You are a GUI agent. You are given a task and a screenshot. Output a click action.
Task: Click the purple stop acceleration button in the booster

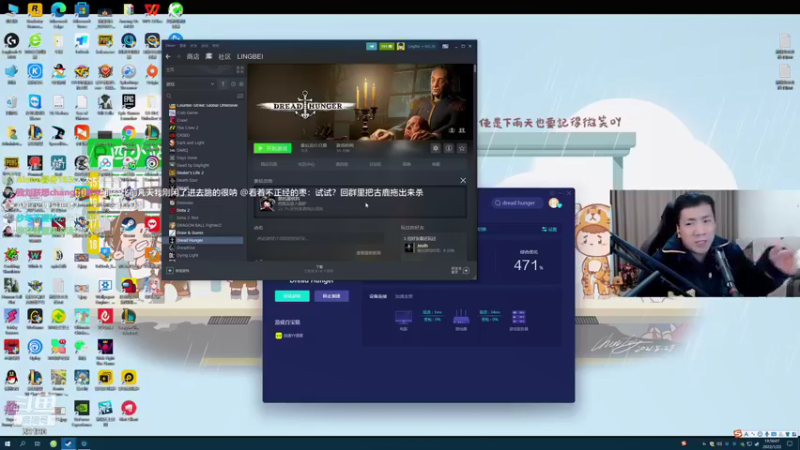tap(332, 296)
